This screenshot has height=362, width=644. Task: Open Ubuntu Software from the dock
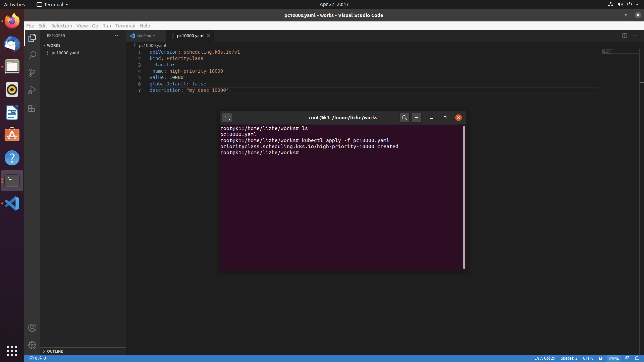(12, 135)
